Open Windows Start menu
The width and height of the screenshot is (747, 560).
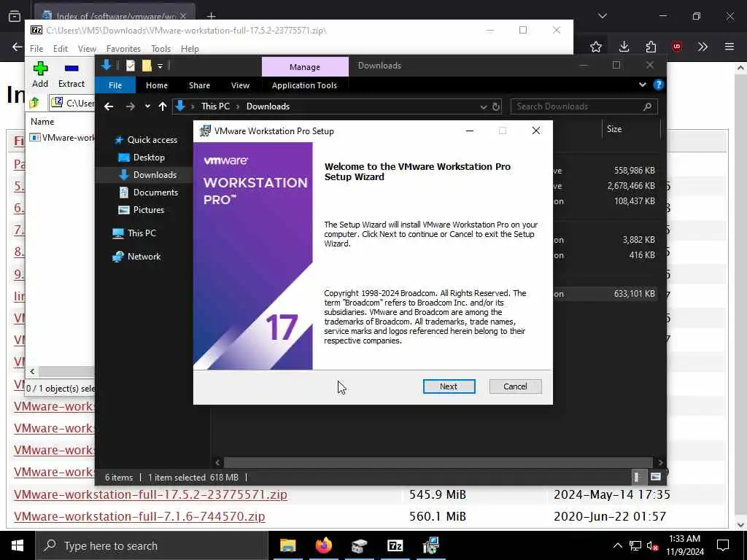pos(18,545)
